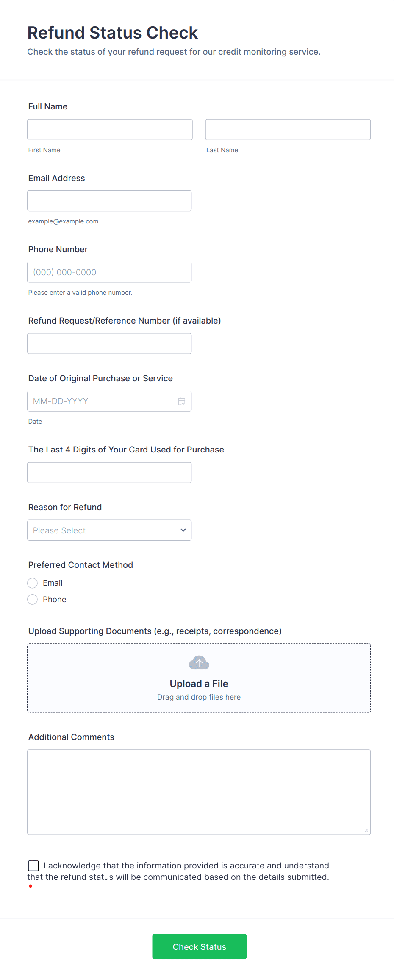Screen dimensions: 394x980
Task: Focus the Last 4 Digits card field
Action: click(109, 472)
